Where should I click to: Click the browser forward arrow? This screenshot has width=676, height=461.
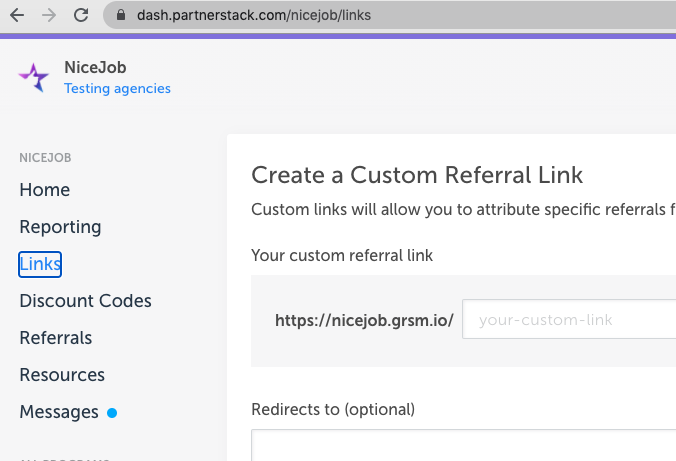(x=49, y=15)
